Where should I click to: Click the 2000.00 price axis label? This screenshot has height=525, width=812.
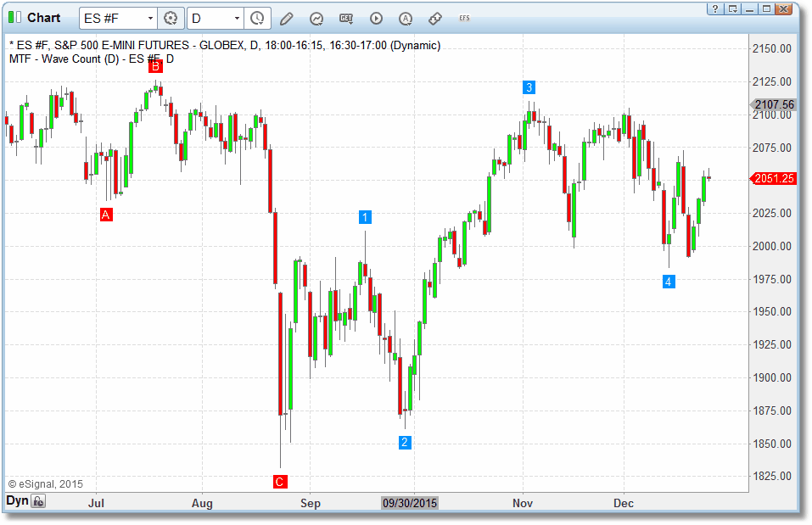[x=772, y=247]
